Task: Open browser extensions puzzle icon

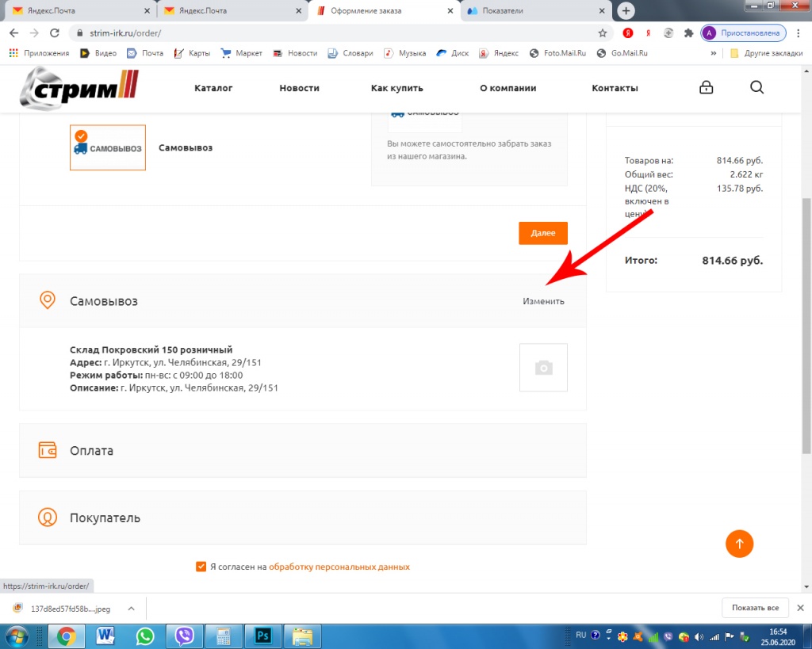Action: tap(688, 33)
